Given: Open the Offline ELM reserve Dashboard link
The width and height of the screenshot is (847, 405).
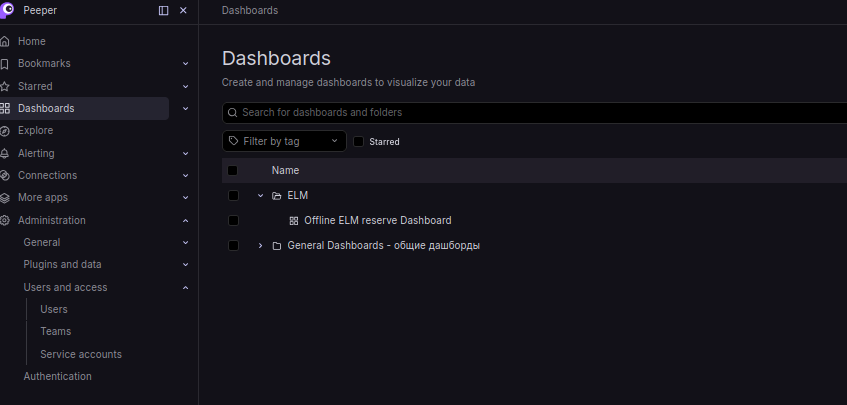Looking at the screenshot, I should [378, 220].
